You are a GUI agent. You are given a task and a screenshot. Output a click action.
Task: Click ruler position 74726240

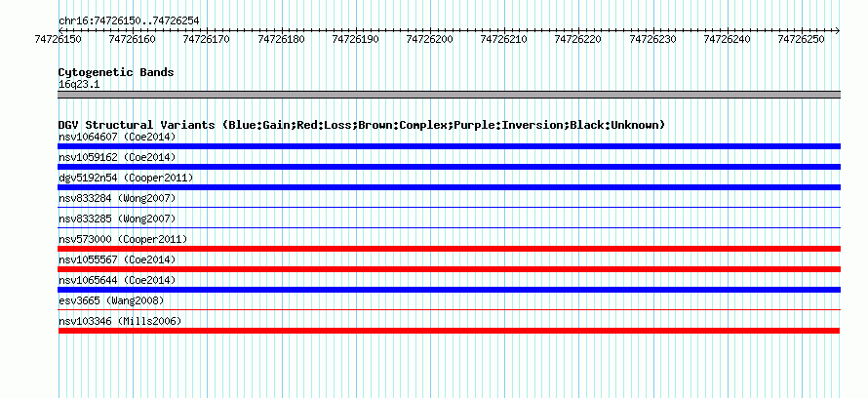[728, 39]
